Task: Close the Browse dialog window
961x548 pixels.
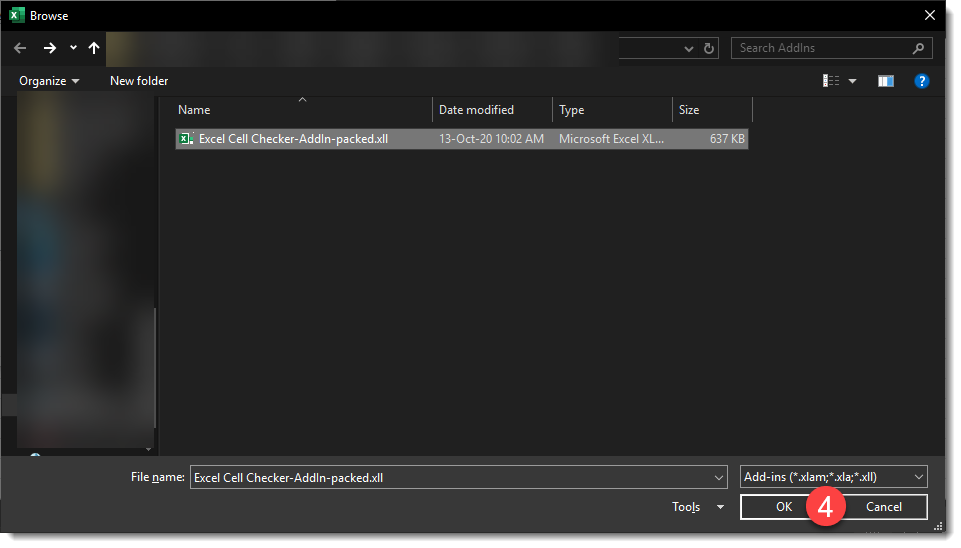Action: (930, 15)
